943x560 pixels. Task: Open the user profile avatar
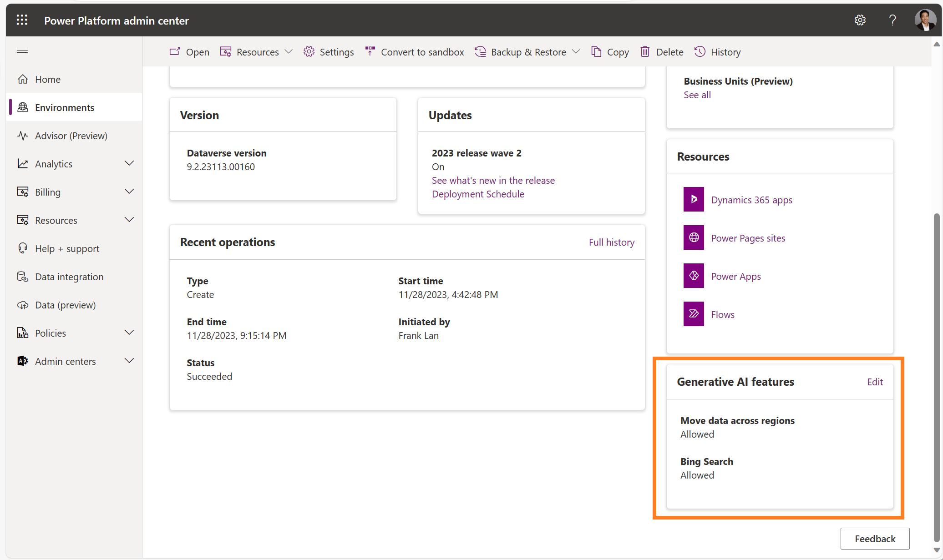[x=925, y=20]
